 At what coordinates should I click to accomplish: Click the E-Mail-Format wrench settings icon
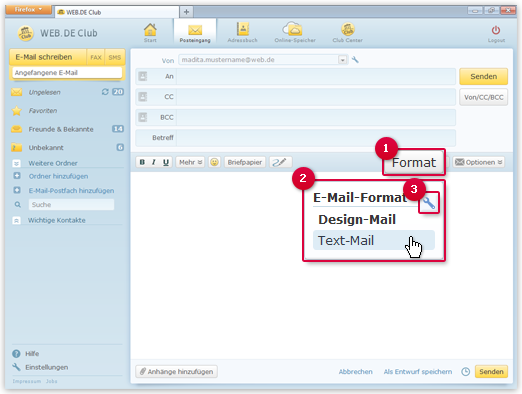coord(429,203)
